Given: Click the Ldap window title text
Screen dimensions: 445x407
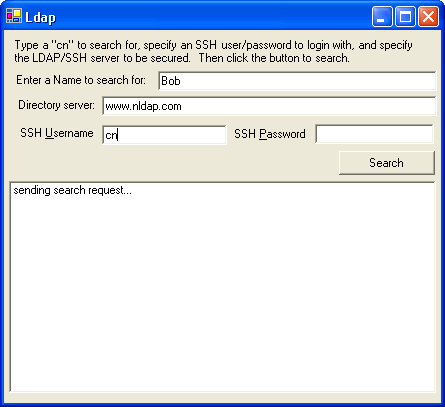Looking at the screenshot, I should (x=41, y=17).
